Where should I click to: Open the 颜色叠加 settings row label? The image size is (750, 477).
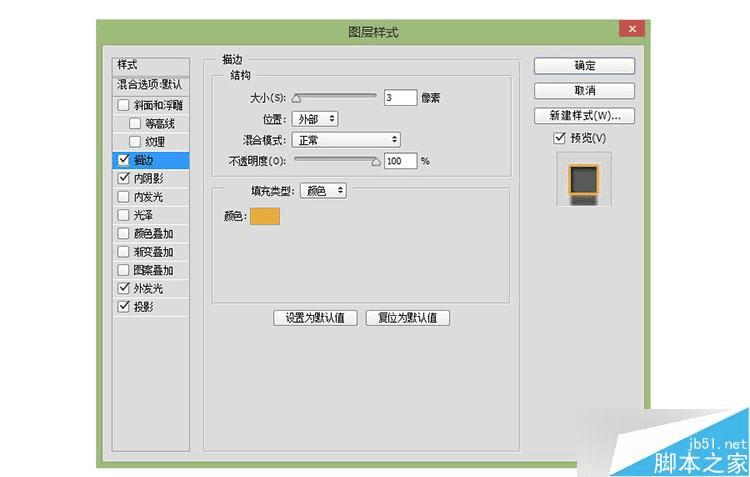(x=153, y=233)
